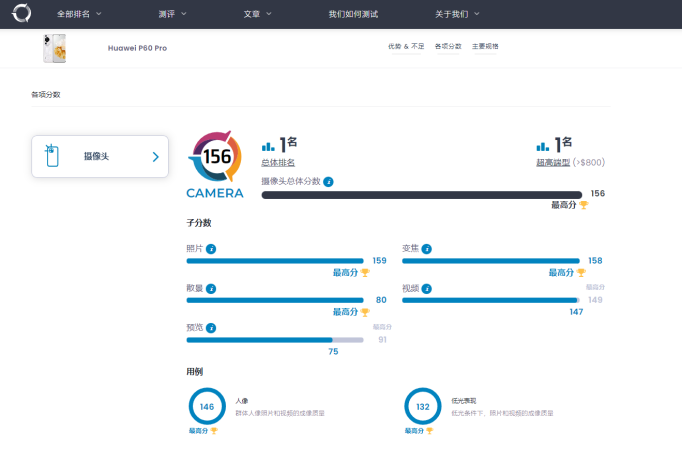This screenshot has height=463, width=682.
Task: Click info icon next to 变焦
Action: pyautogui.click(x=427, y=248)
